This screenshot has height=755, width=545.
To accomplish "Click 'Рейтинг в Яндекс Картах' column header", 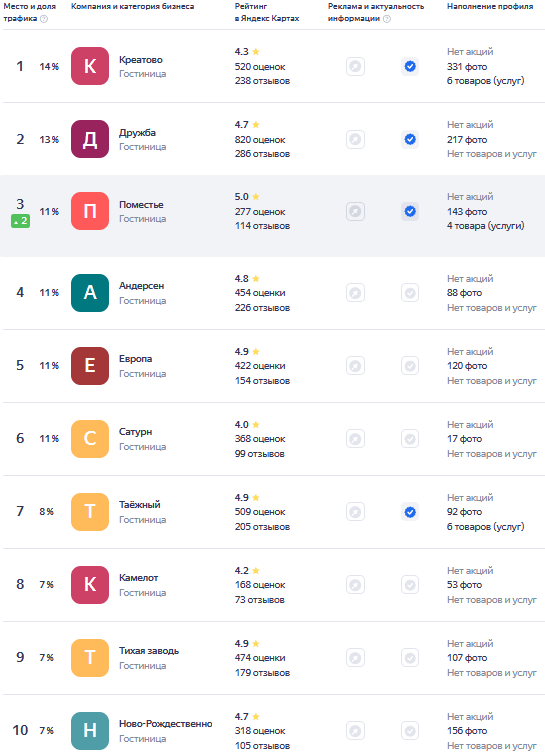I will [x=267, y=12].
